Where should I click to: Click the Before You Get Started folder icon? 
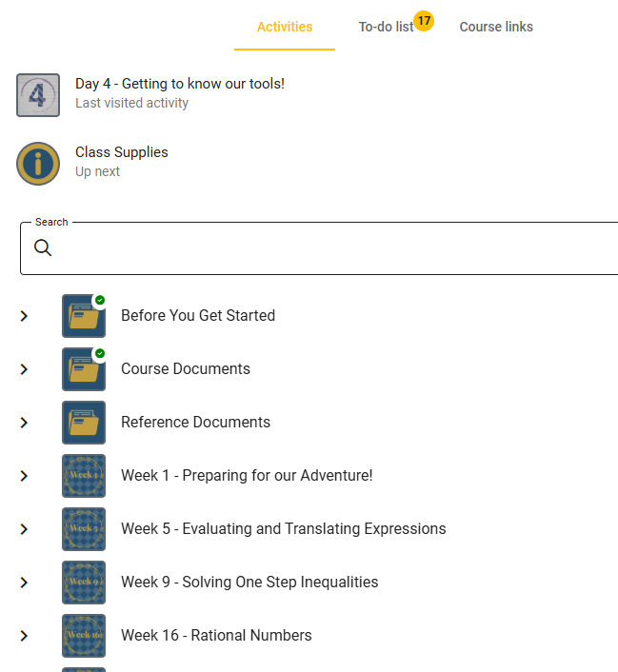(x=84, y=316)
